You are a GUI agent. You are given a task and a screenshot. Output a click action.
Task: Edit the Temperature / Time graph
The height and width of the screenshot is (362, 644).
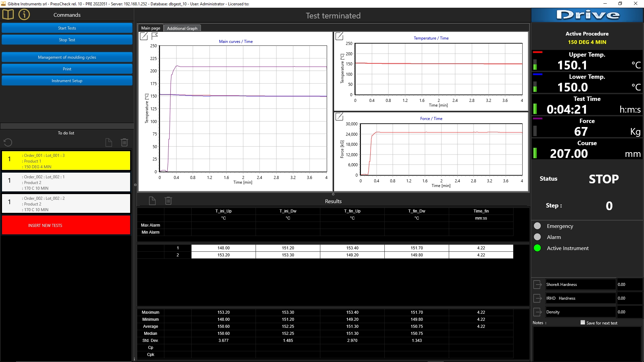pyautogui.click(x=339, y=36)
